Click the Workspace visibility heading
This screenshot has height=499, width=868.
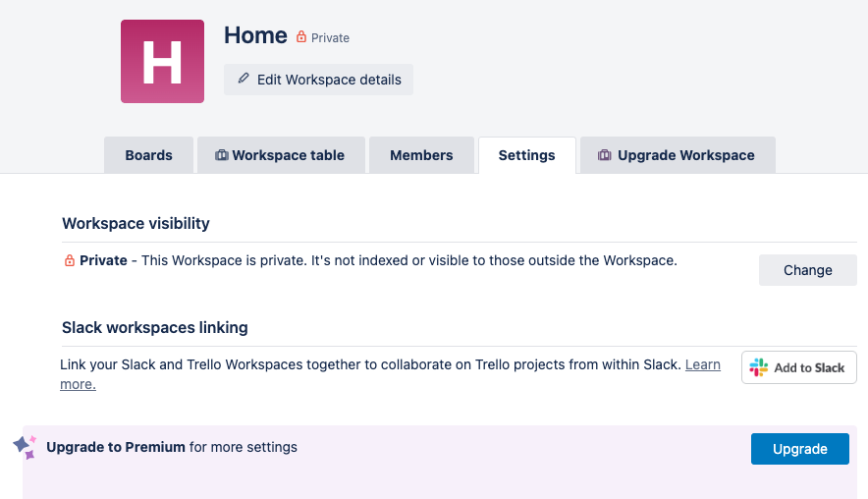pyautogui.click(x=136, y=223)
